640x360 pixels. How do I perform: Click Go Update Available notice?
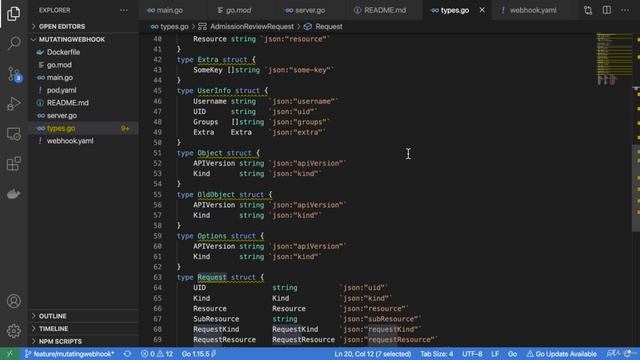click(562, 354)
